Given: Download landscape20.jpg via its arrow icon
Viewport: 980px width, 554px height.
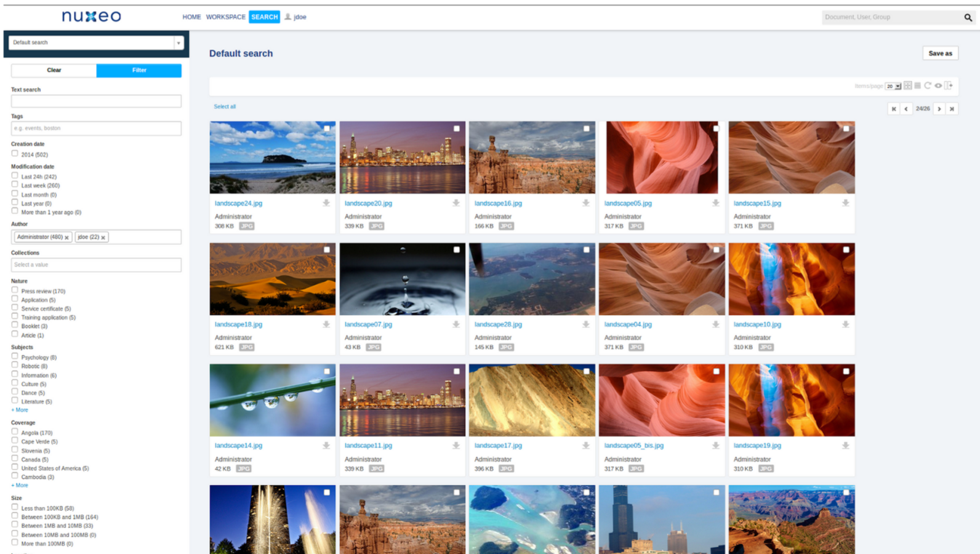Looking at the screenshot, I should click(456, 203).
